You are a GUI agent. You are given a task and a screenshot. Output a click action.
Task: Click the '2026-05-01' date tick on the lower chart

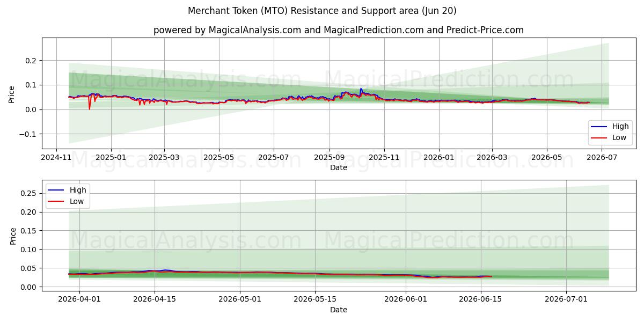[x=240, y=300]
